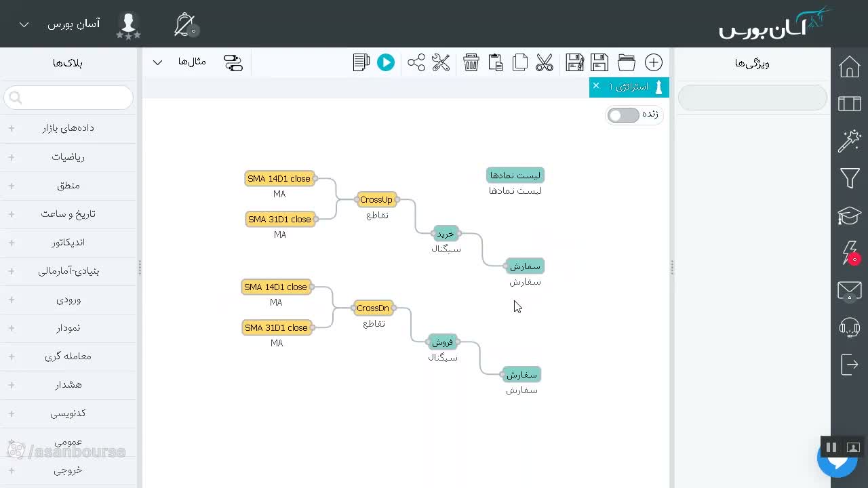
Task: Click the wrench and screwdriver tools icon
Action: [x=441, y=62]
